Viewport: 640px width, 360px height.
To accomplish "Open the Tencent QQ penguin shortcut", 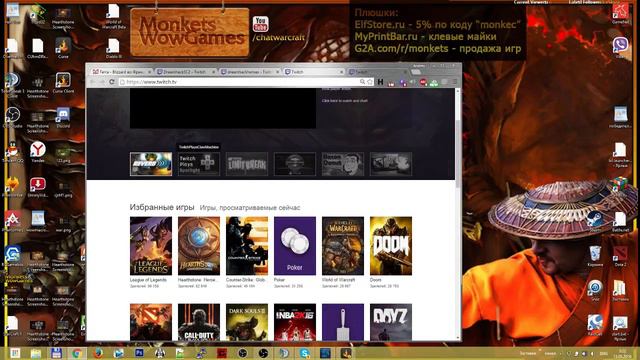I will tap(13, 153).
